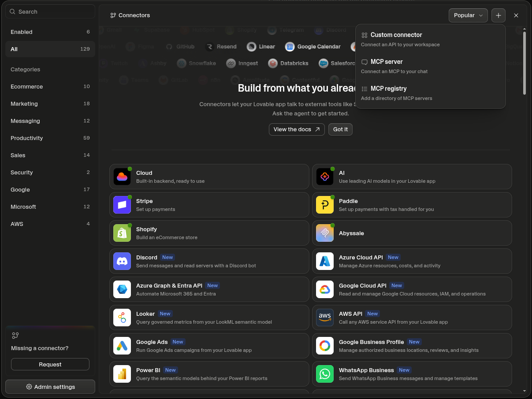Viewport: 532px width, 399px height.
Task: Filter by Messaging category
Action: tap(50, 121)
